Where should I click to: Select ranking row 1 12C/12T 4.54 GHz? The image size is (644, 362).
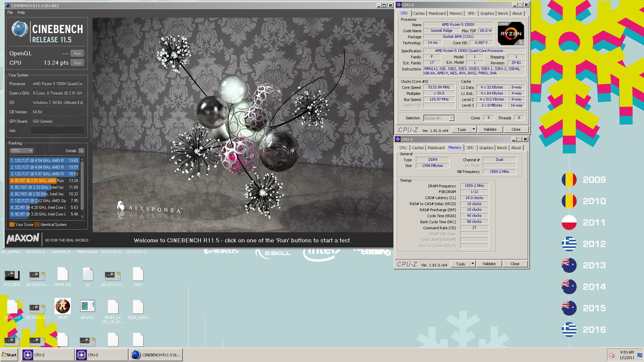pos(44,161)
